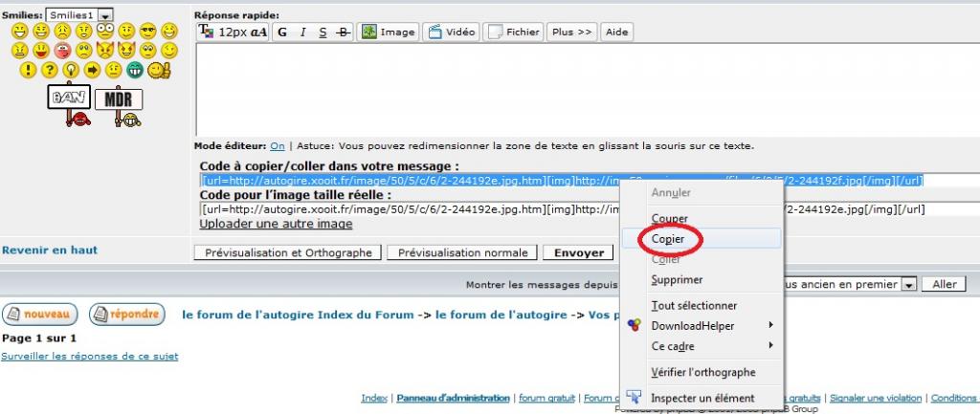Go to Index du Forum breadcrumb
The image size is (980, 414).
(x=299, y=315)
